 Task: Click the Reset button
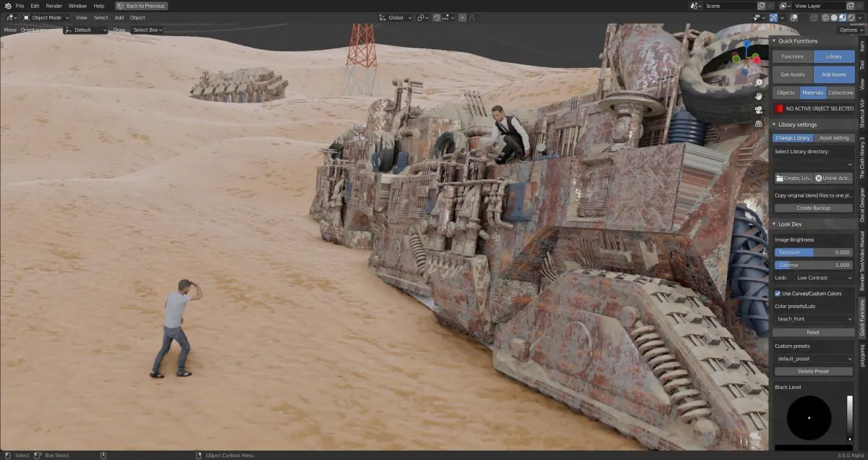click(x=814, y=332)
